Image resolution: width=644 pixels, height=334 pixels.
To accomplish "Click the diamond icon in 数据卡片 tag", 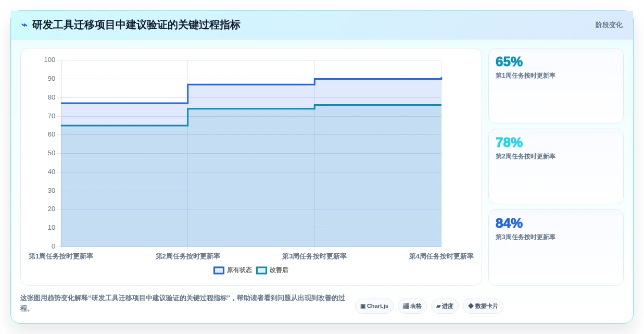I will click(471, 306).
